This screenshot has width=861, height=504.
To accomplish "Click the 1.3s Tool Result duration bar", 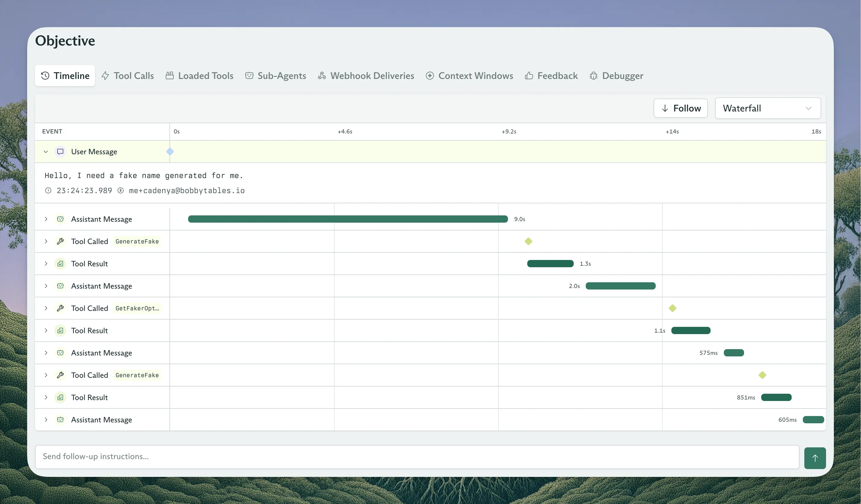I will [550, 264].
